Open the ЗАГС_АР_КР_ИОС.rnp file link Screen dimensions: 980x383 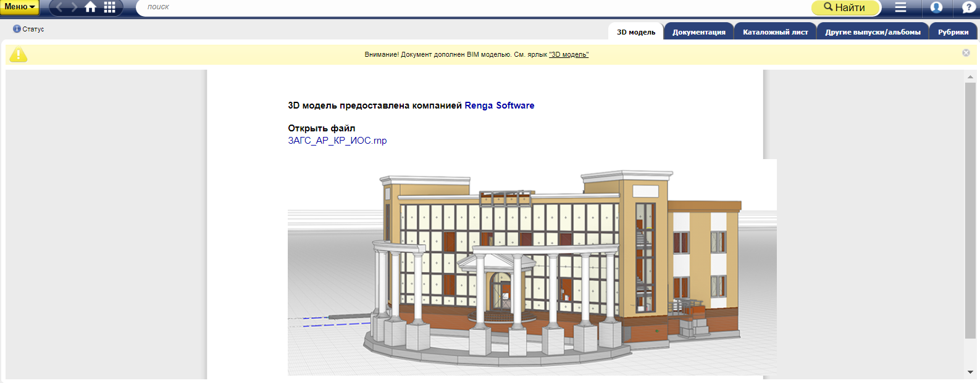[337, 141]
